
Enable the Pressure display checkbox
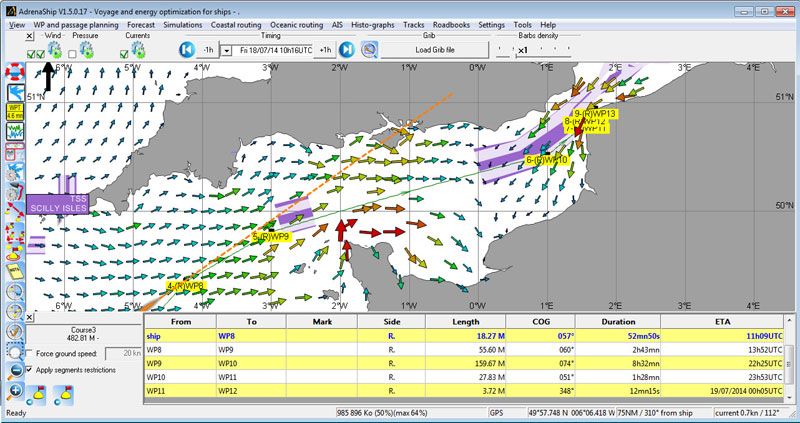pyautogui.click(x=72, y=54)
